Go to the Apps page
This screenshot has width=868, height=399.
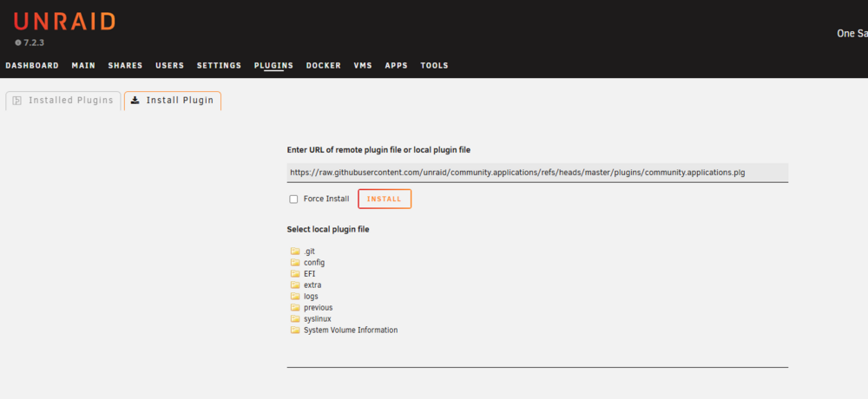tap(397, 65)
